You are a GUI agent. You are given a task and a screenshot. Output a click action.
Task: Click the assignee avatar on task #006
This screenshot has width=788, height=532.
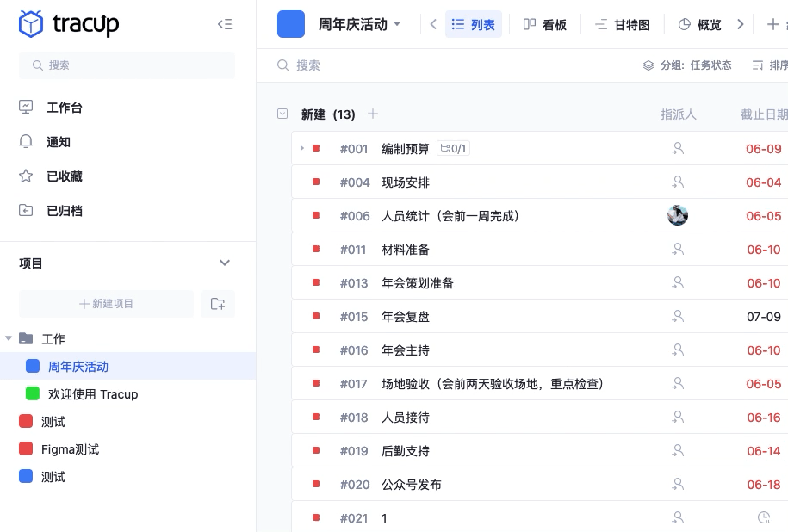pos(678,215)
